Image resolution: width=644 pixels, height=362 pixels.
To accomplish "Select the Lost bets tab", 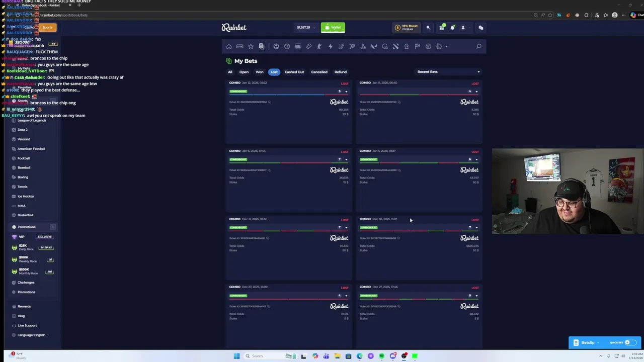I will [x=274, y=72].
